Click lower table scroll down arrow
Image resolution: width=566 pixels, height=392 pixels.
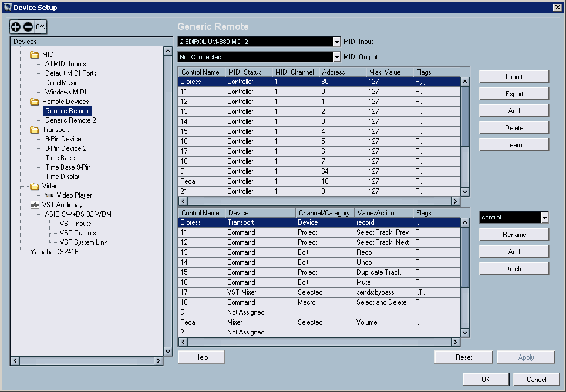465,333
